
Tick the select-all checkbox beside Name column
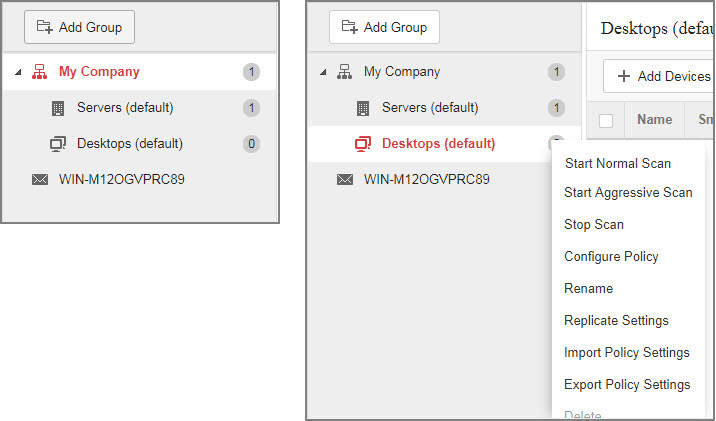point(606,120)
